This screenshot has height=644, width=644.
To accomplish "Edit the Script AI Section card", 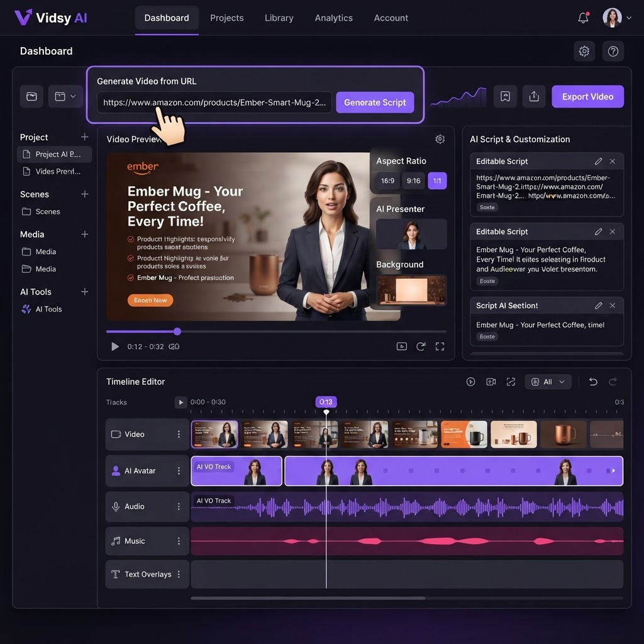I will (599, 306).
